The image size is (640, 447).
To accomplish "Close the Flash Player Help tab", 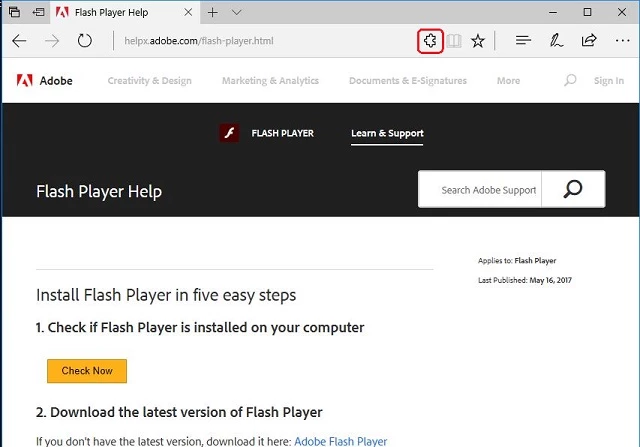I will point(188,12).
